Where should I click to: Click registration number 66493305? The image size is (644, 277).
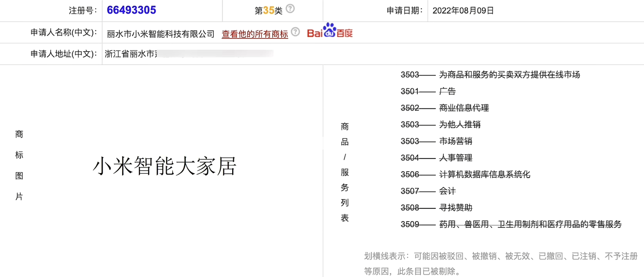pos(131,10)
